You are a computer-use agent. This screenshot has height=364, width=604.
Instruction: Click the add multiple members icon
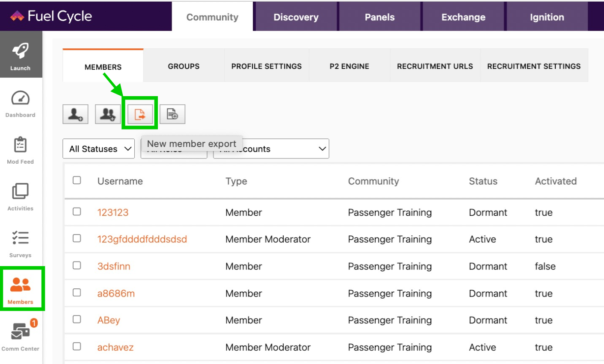pos(108,114)
